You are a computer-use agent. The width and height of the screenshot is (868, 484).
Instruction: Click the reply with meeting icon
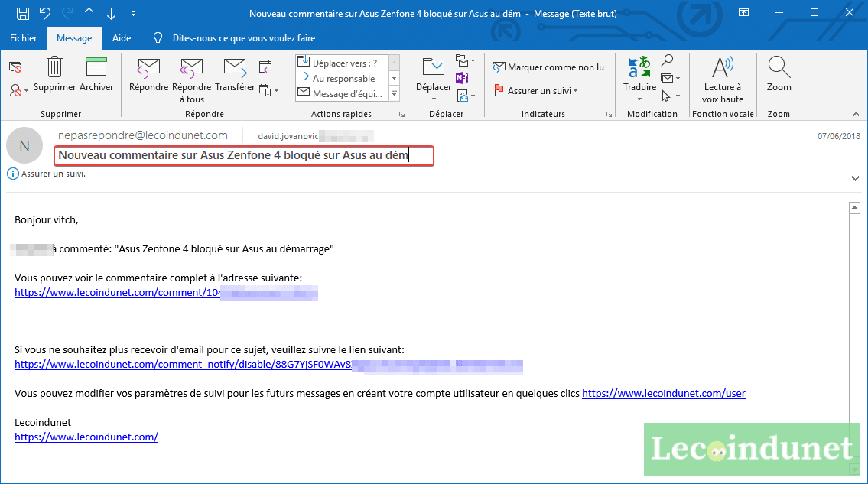pos(265,67)
